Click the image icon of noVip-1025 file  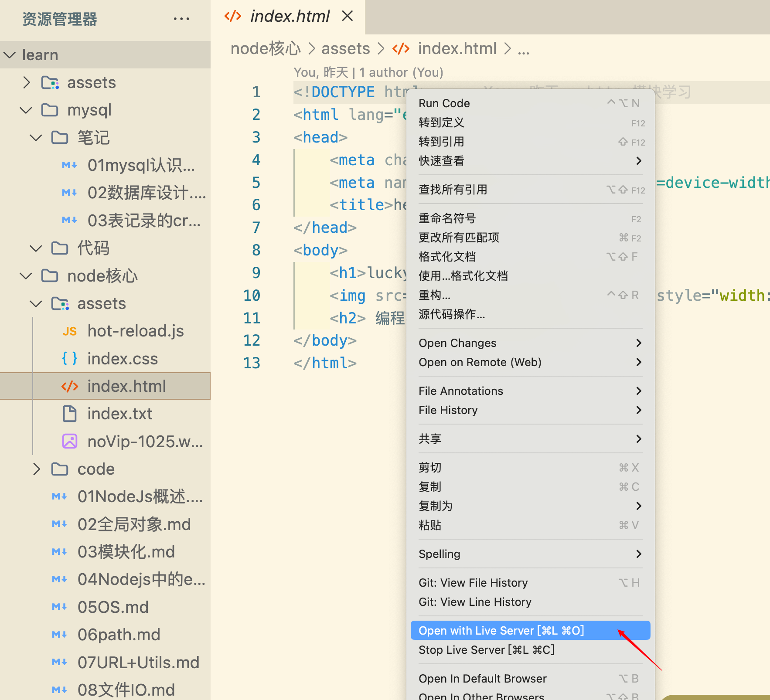(70, 442)
